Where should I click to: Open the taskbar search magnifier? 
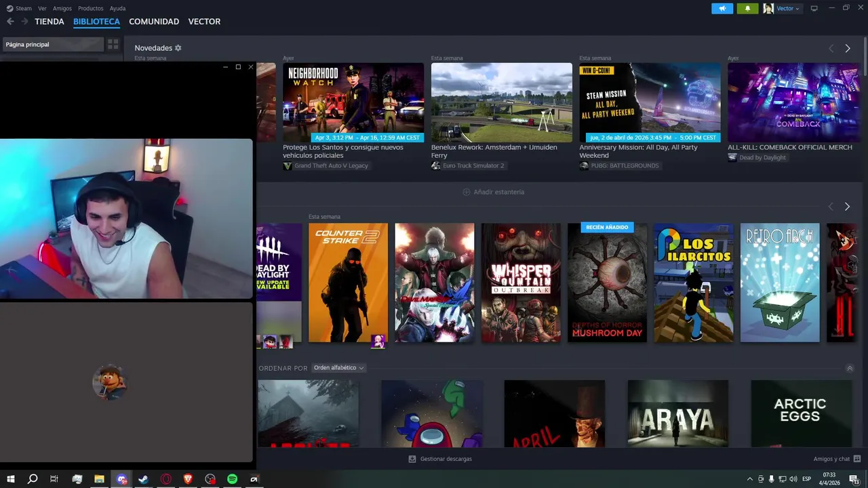pos(32,479)
